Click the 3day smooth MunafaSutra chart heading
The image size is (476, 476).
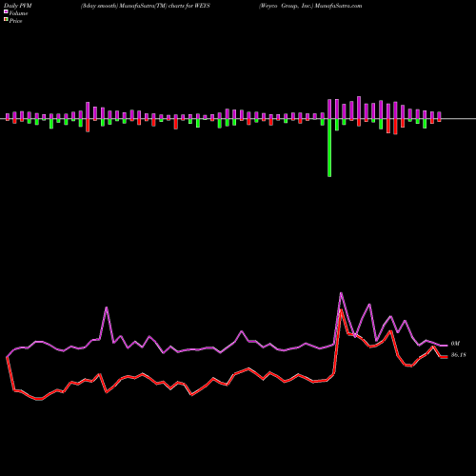[x=146, y=6]
